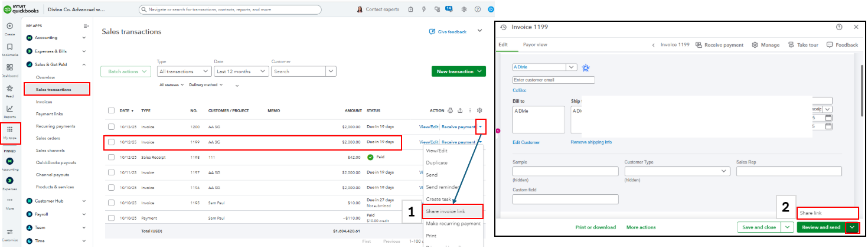
Task: Check the box for invoice 1195
Action: [x=111, y=203]
